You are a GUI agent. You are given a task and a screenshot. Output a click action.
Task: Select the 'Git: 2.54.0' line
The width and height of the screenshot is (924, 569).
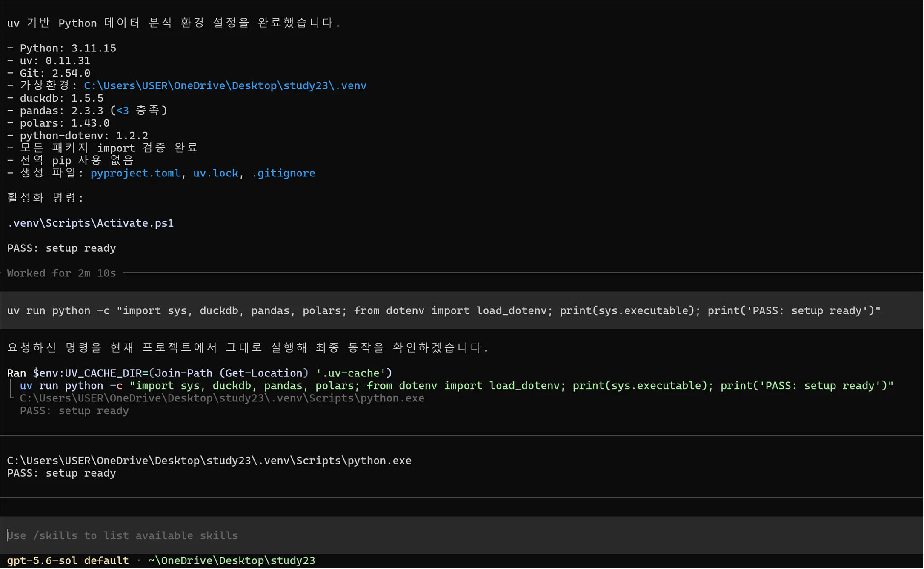(x=49, y=73)
